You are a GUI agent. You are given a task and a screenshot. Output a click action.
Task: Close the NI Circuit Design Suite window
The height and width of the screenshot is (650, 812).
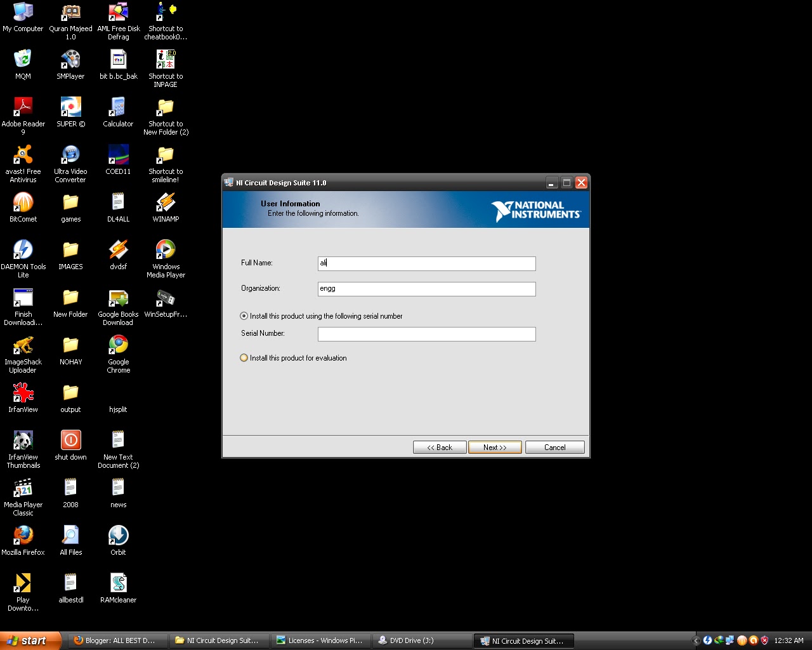(581, 183)
